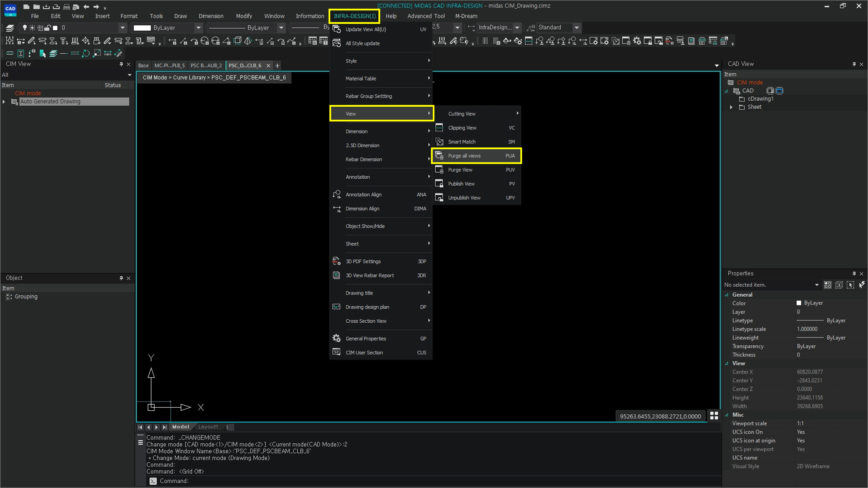
Task: Open the linetype ByLayer dropdown arrow
Action: point(281,28)
